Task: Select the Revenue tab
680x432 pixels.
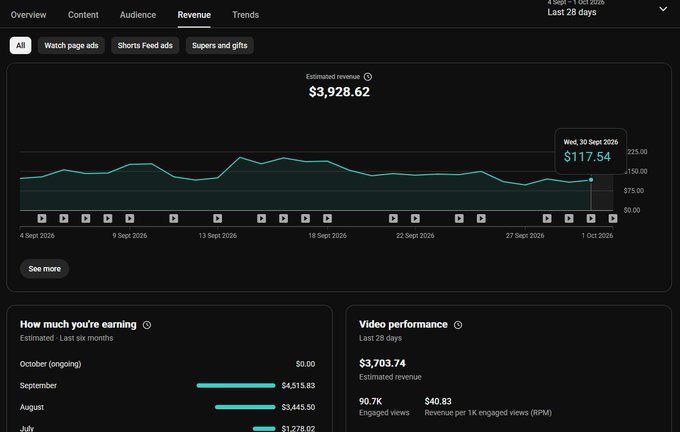Action: 194,15
